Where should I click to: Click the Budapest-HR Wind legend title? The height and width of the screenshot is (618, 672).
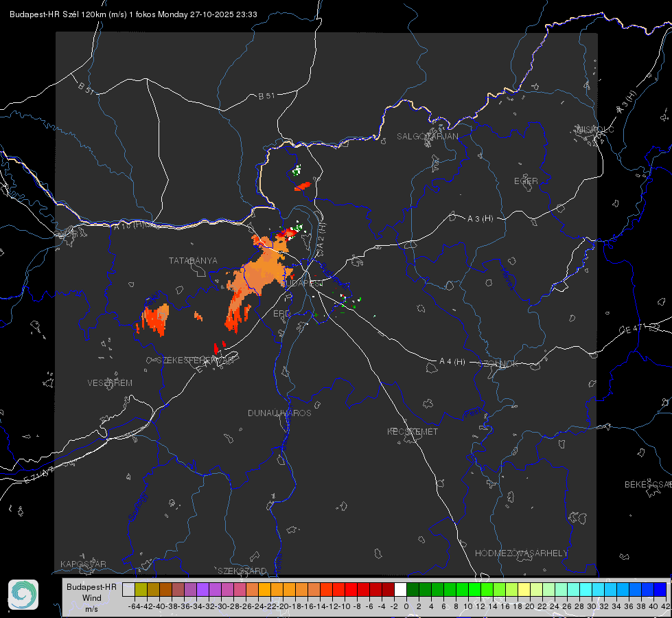point(91,597)
